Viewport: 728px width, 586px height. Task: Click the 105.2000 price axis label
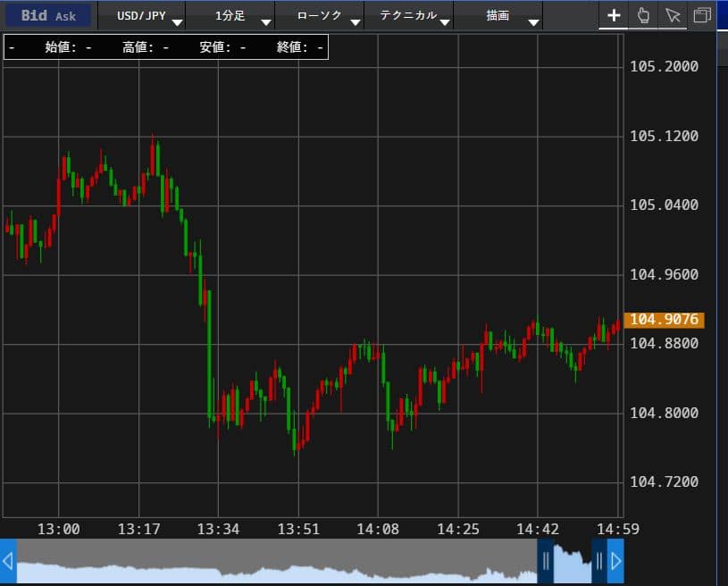click(x=664, y=66)
